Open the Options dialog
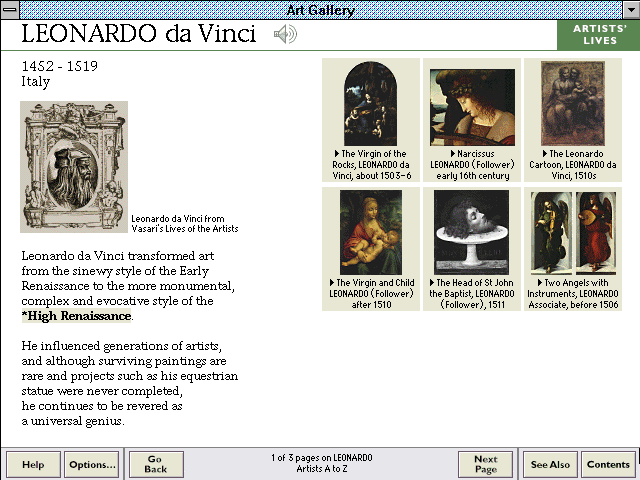 [x=92, y=464]
